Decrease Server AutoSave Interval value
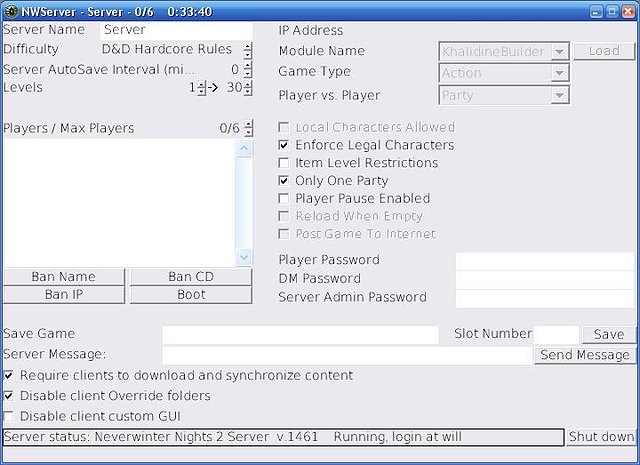The height and width of the screenshot is (465, 640). (247, 73)
